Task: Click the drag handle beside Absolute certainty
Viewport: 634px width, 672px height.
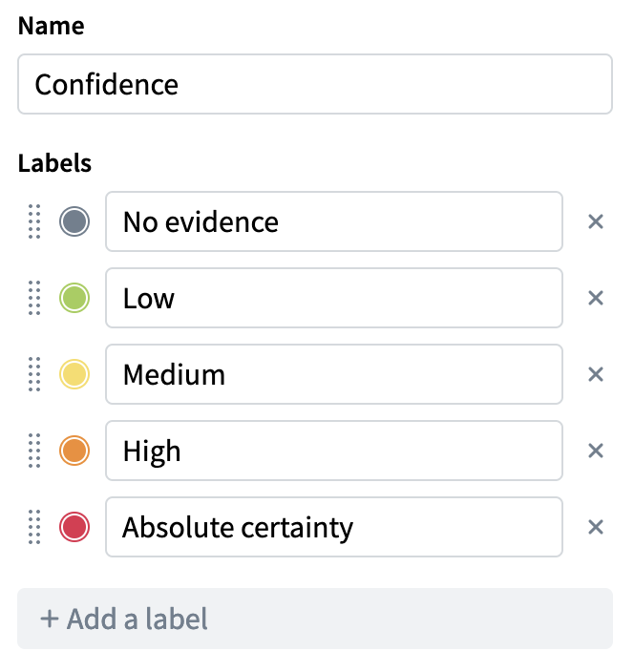Action: [x=34, y=527]
